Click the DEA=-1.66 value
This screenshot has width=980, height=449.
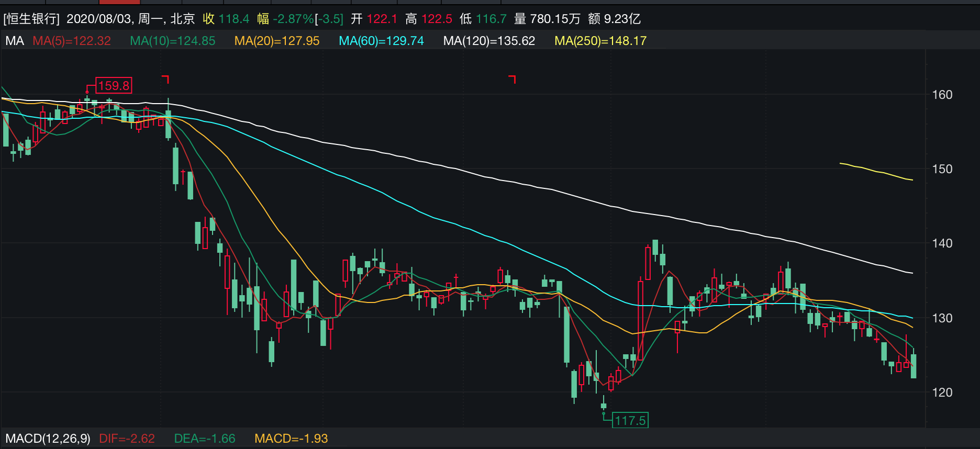[x=205, y=439]
